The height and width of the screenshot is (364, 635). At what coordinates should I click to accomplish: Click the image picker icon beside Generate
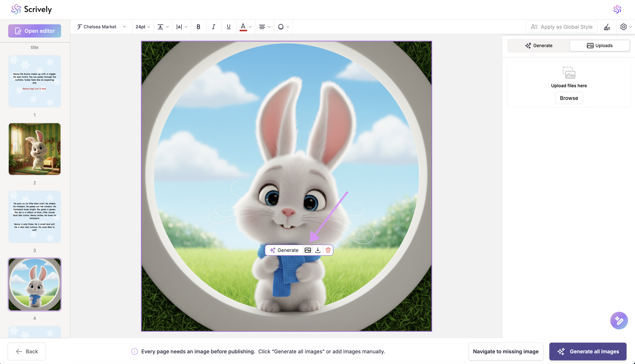[x=308, y=250]
